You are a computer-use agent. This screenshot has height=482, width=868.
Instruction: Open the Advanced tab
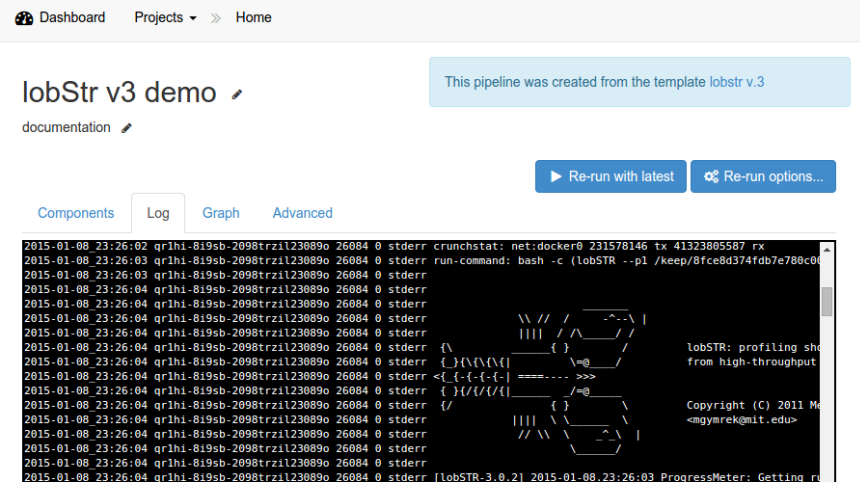click(302, 213)
